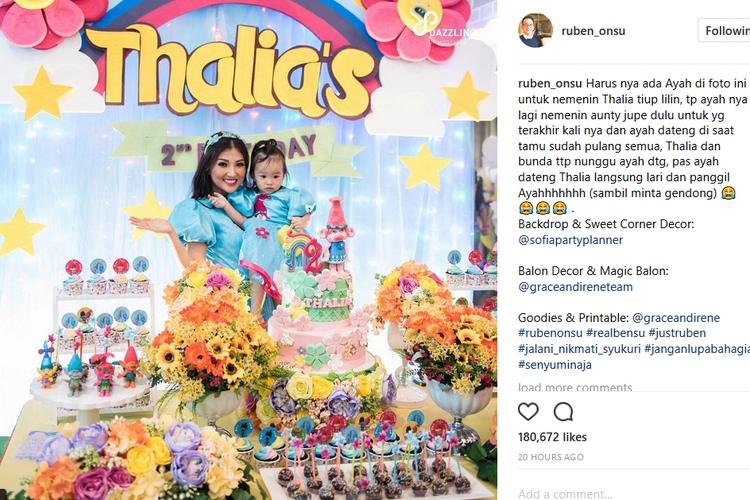Open ruben_onsu profile picture
This screenshot has height=500, width=750.
(535, 31)
